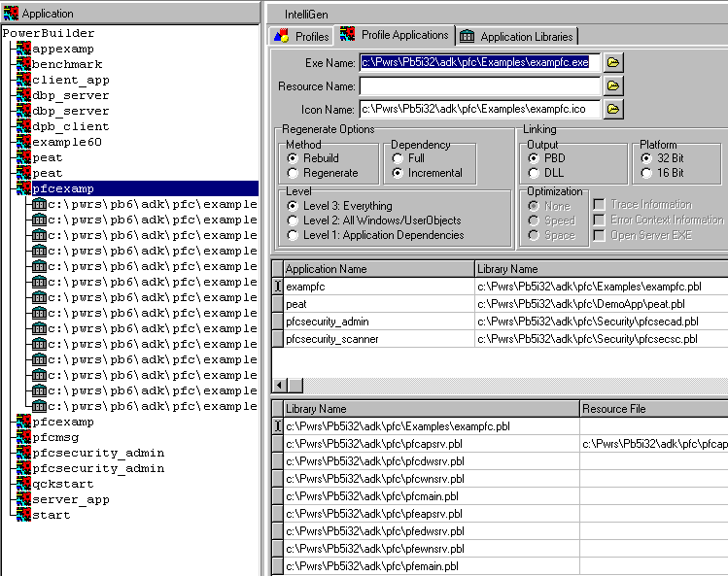Click the Exe Name input field
Image resolution: width=728 pixels, height=576 pixels.
pyautogui.click(x=479, y=63)
